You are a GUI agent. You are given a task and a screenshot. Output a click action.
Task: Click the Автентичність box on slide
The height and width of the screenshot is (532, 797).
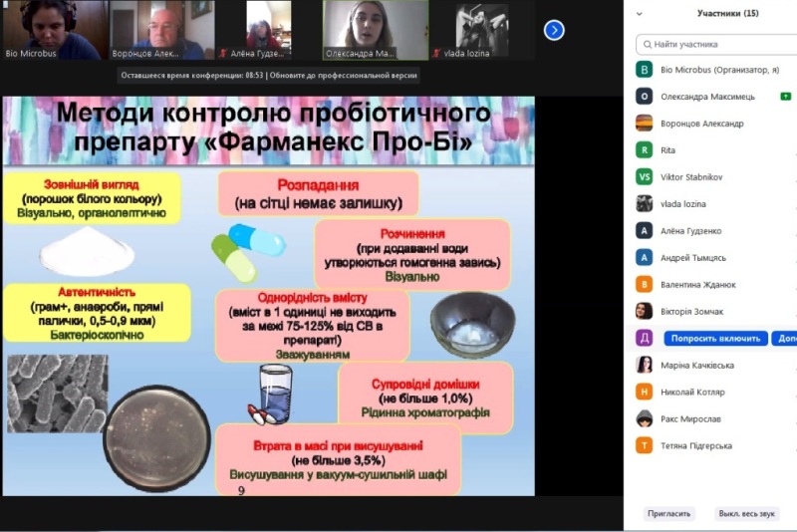[x=97, y=313]
